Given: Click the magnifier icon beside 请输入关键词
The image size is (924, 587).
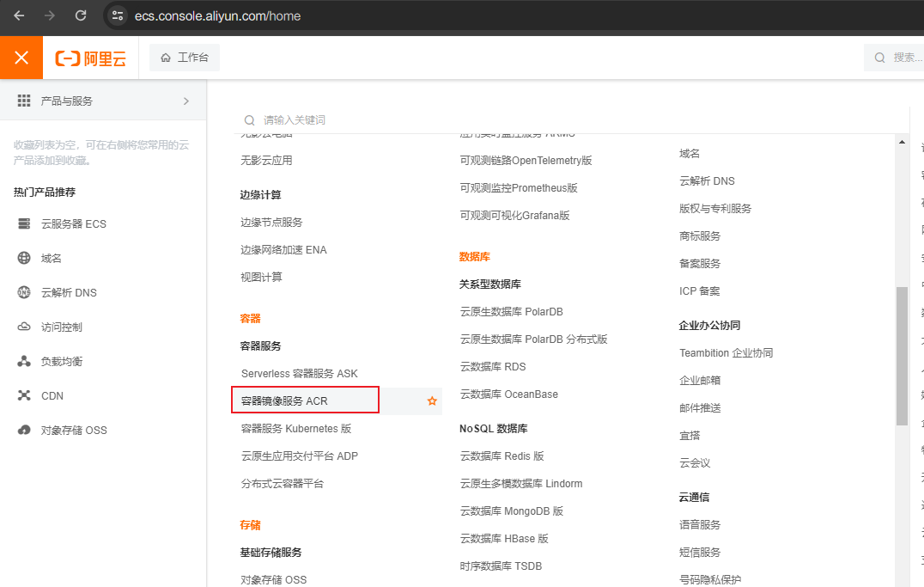Looking at the screenshot, I should pyautogui.click(x=249, y=120).
